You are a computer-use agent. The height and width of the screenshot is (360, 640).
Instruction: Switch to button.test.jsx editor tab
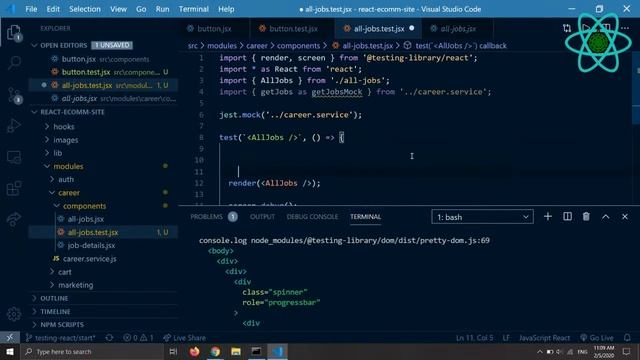coord(293,29)
